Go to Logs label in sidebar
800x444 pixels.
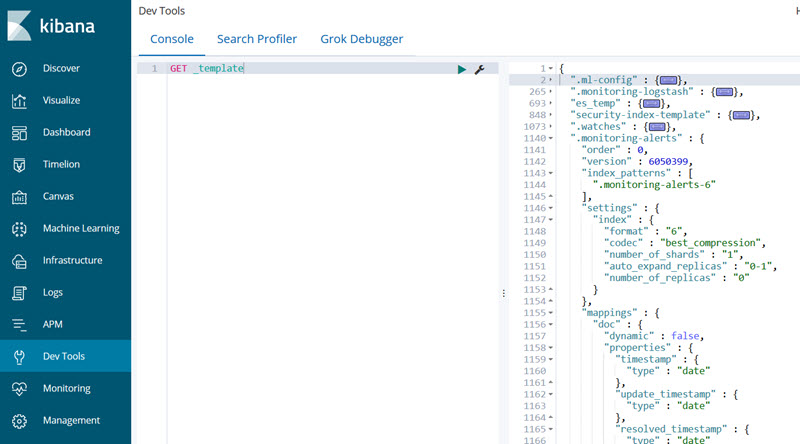(53, 292)
